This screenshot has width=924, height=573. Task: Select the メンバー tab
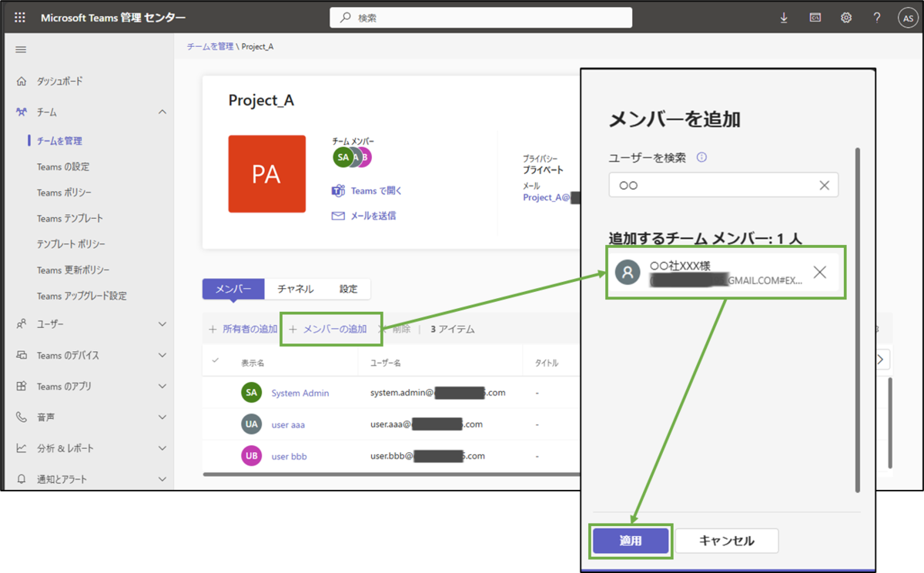click(x=233, y=289)
